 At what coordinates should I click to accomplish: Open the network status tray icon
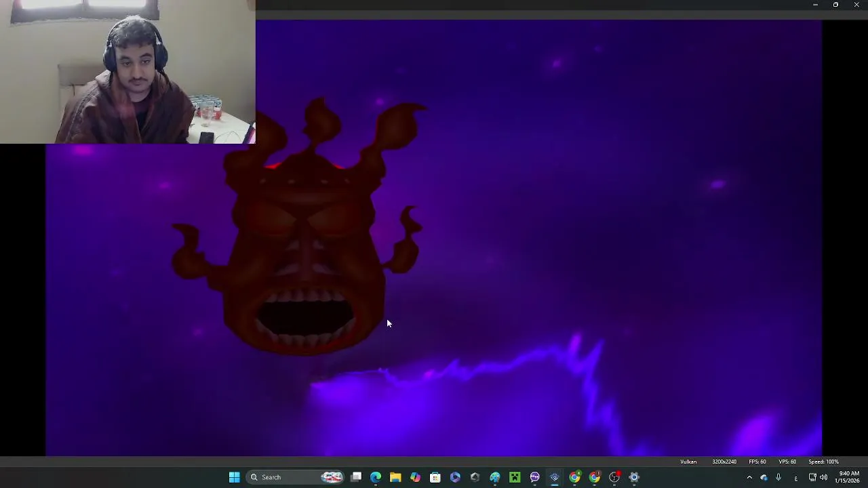(x=812, y=477)
